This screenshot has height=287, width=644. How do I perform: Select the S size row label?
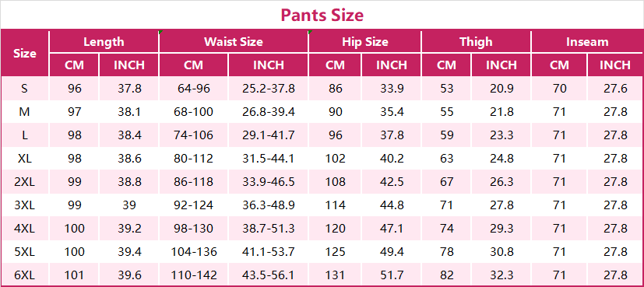click(x=25, y=89)
